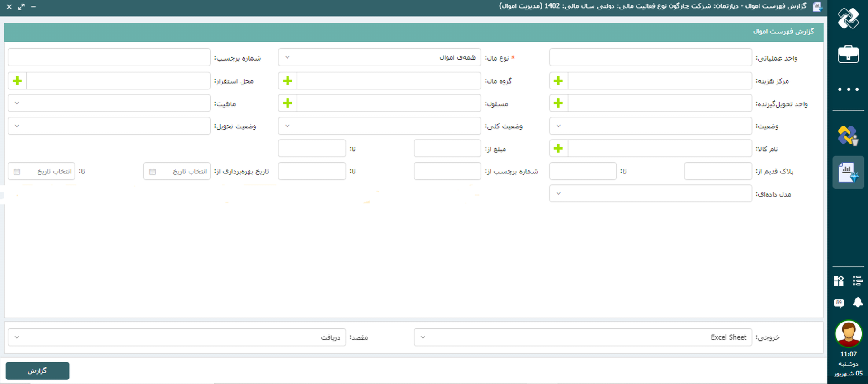This screenshot has height=384, width=868.
Task: Click the briefcase icon in the sidebar
Action: (x=848, y=54)
